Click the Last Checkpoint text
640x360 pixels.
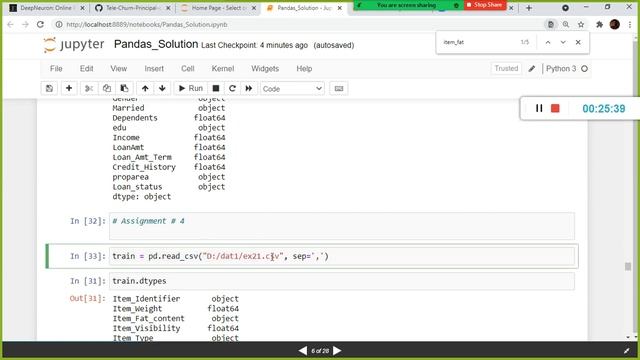(254, 45)
